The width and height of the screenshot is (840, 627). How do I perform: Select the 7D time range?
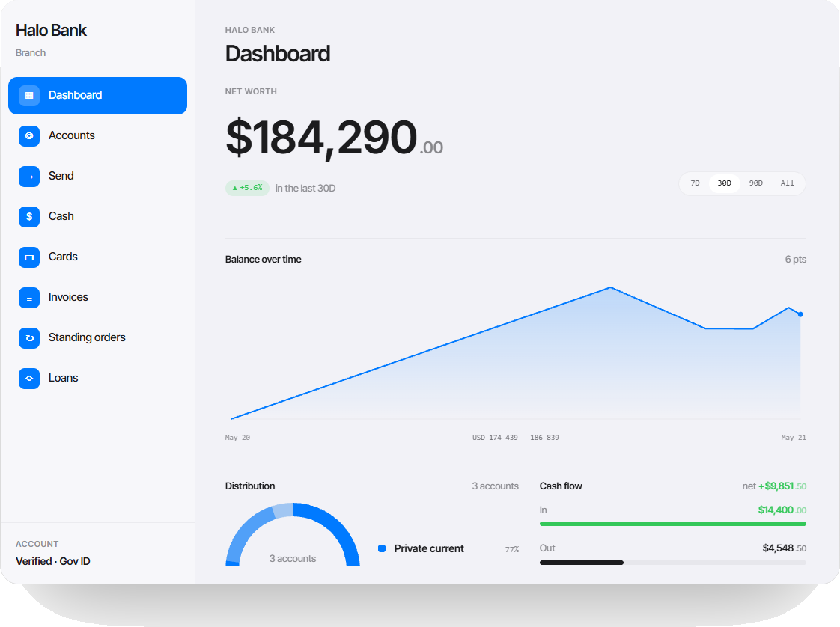pos(695,183)
